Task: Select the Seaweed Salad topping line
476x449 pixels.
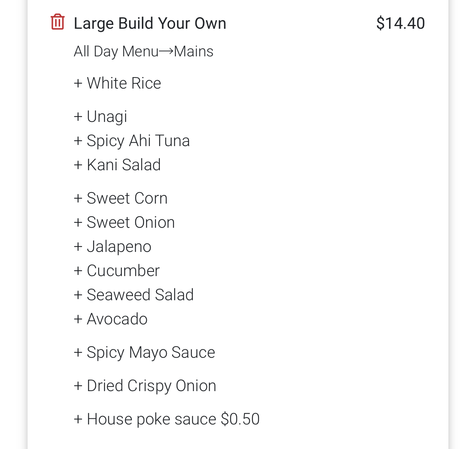Action: click(x=134, y=295)
